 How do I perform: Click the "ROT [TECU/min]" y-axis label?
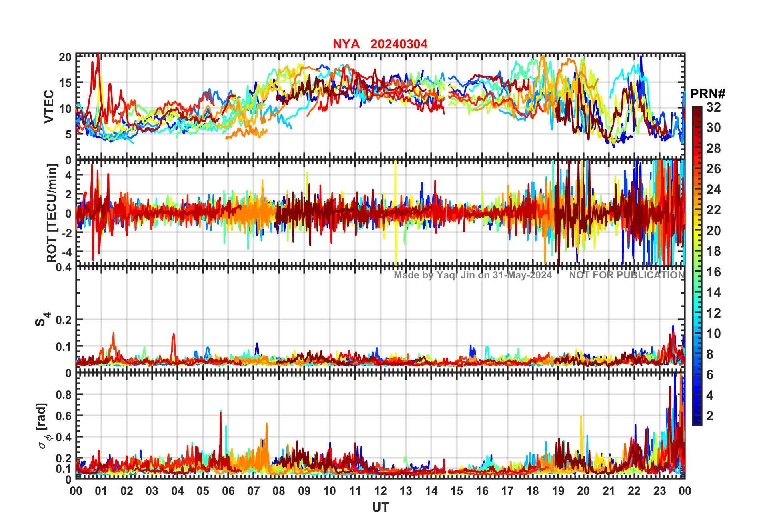click(x=52, y=213)
